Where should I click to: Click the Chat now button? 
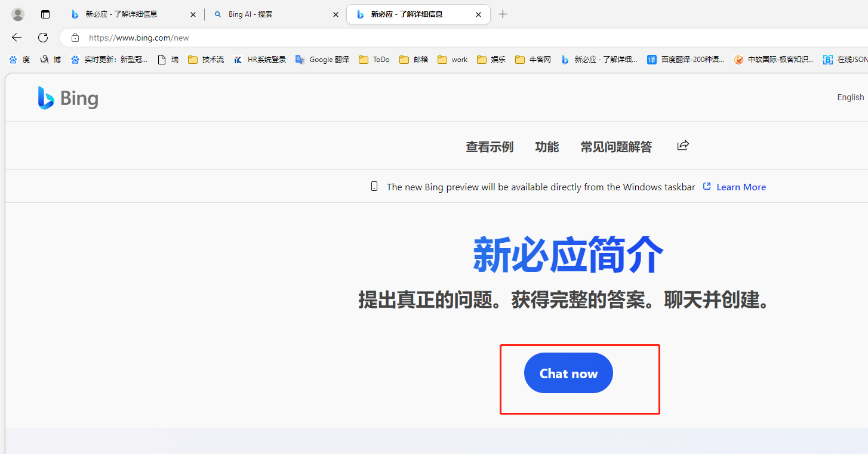point(568,373)
